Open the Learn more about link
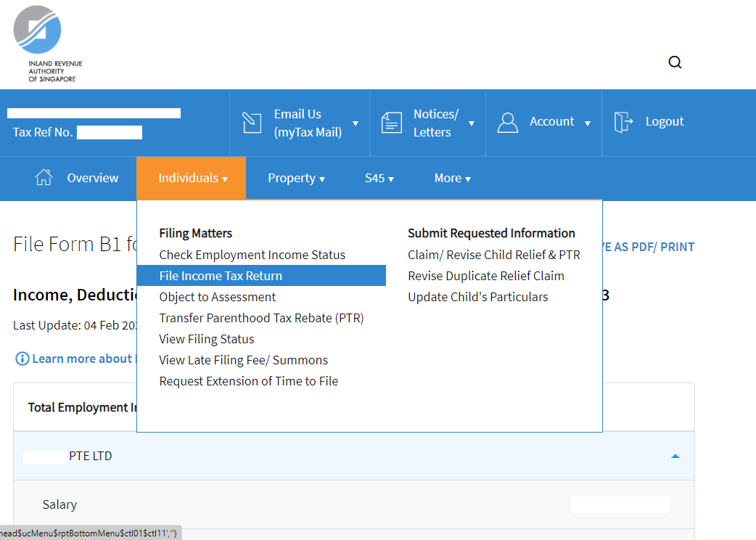 coord(84,359)
